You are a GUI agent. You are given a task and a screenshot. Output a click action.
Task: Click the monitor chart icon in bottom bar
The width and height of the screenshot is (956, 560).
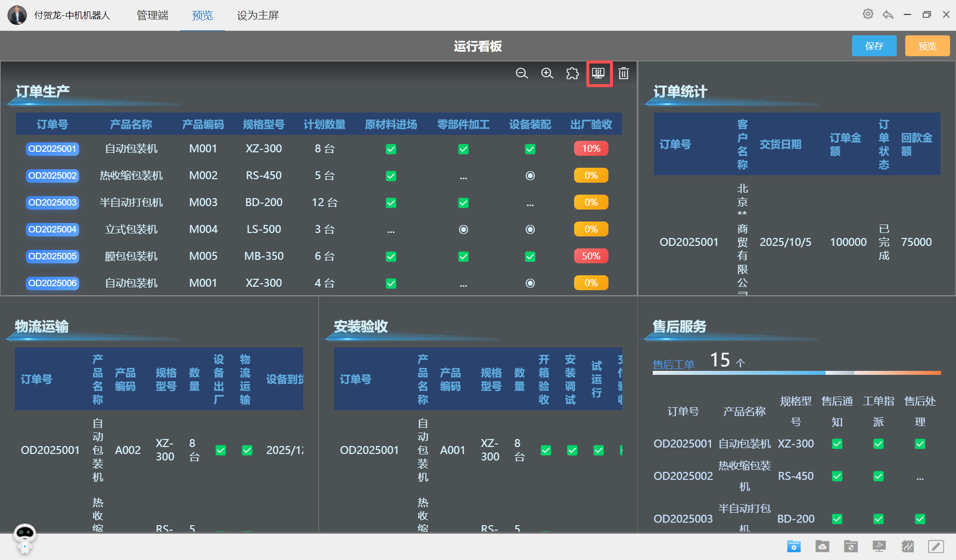(x=879, y=547)
